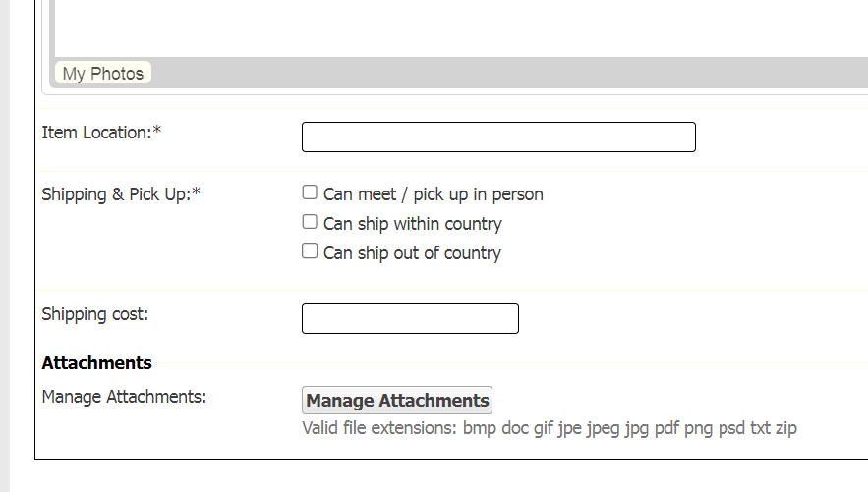Click the "Item Location:" field label
Viewport: 868px width, 492px height.
pos(95,133)
